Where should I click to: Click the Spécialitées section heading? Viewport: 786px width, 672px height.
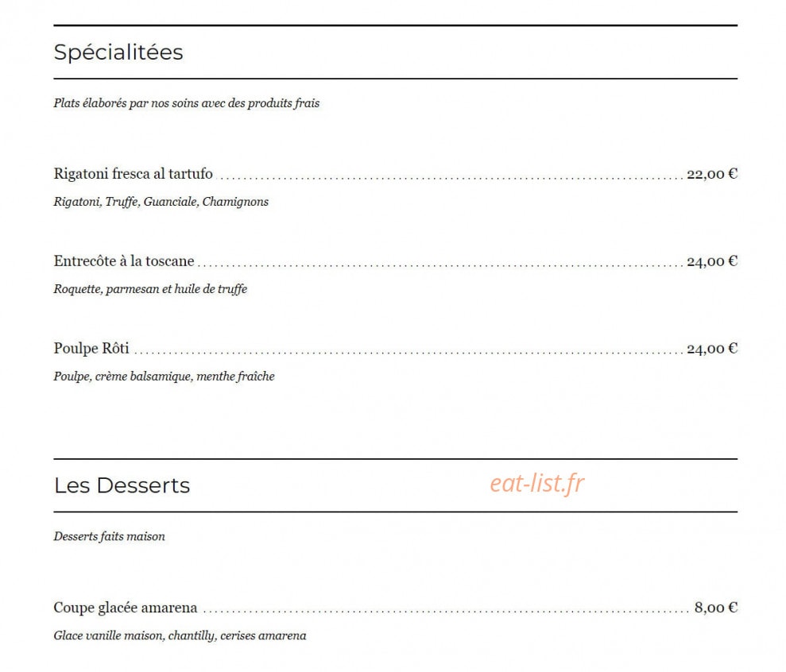point(118,52)
